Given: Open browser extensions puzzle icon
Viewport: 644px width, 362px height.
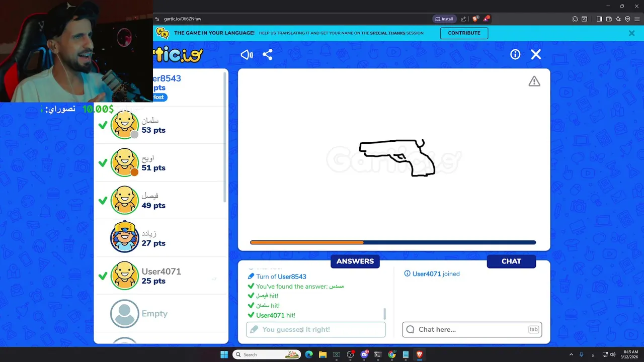Looking at the screenshot, I should pos(575,19).
